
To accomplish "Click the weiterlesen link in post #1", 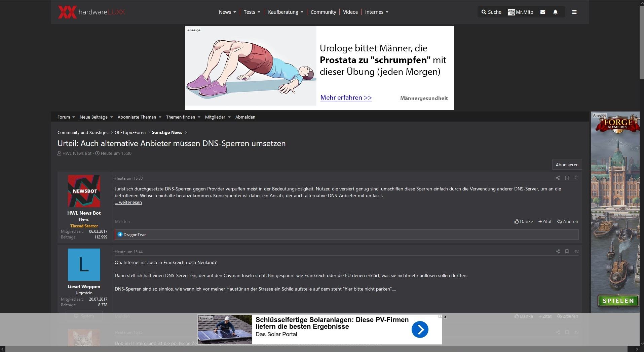I will [128, 202].
